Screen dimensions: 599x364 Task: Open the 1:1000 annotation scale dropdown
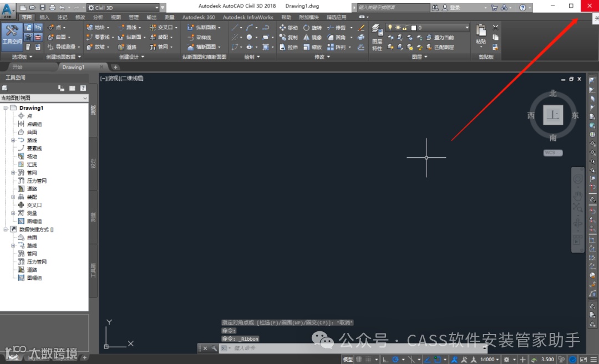click(489, 360)
